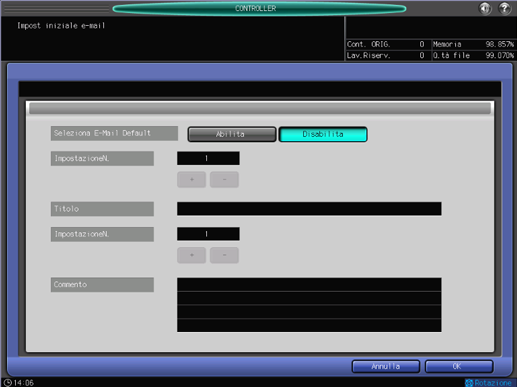Screen dimensions: 517x387
Task: Increase the second ImpostazioneN. value with plus
Action: pyautogui.click(x=191, y=255)
